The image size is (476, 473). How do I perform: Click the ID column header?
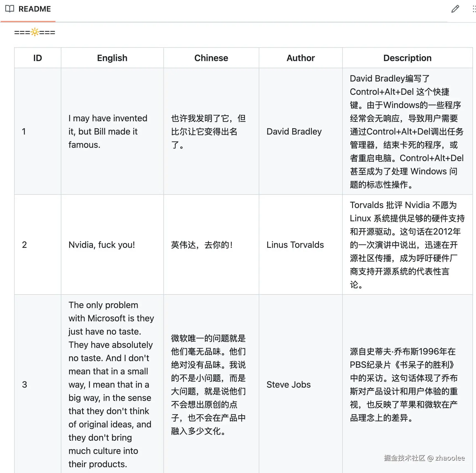(x=38, y=58)
